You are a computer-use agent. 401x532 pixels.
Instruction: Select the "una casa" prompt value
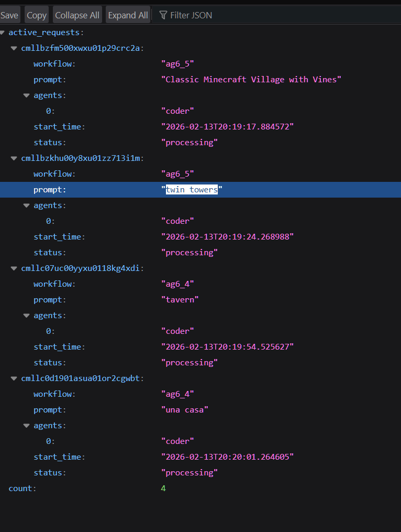point(184,409)
